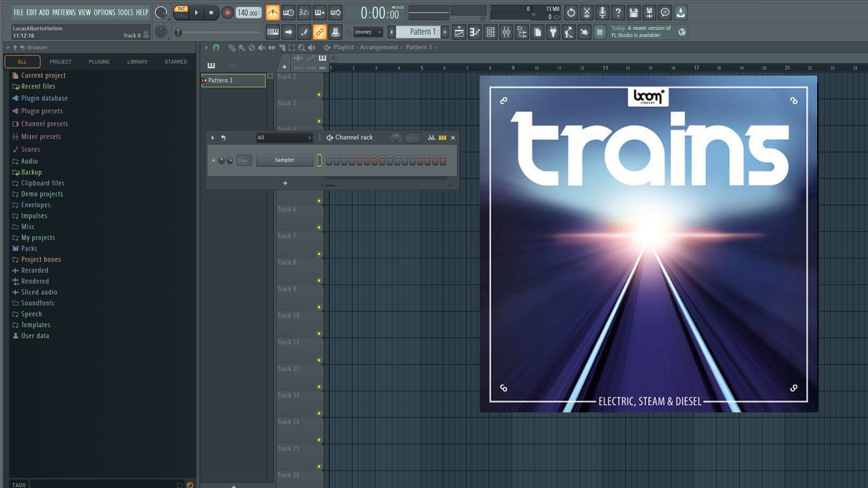
Task: Open the FILE menu
Action: coord(18,12)
